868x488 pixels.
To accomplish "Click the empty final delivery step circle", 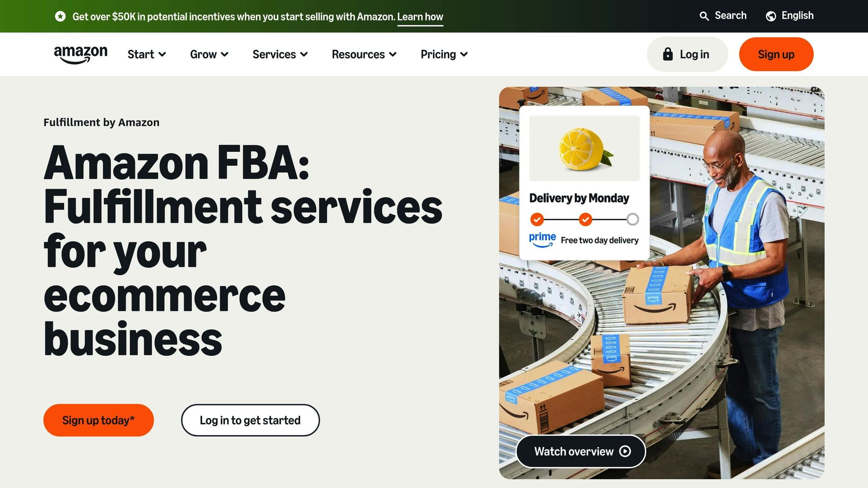I will 632,219.
